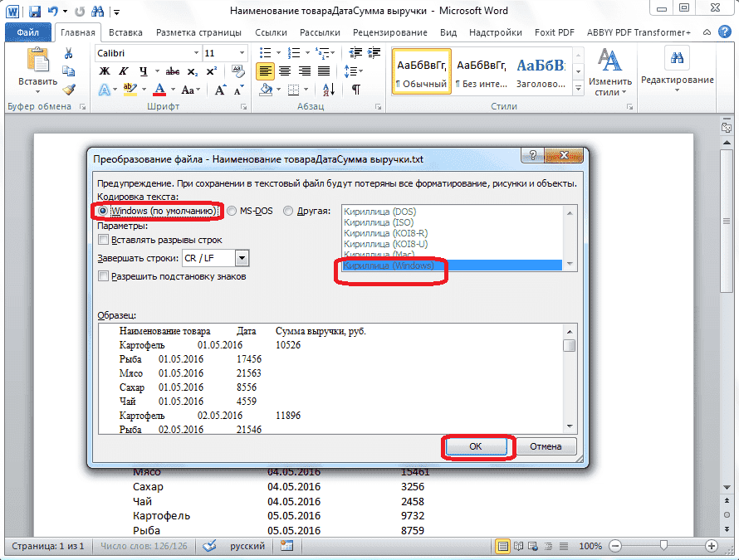Open the Вставка ribbon tab
This screenshot has width=739, height=560.
[125, 32]
